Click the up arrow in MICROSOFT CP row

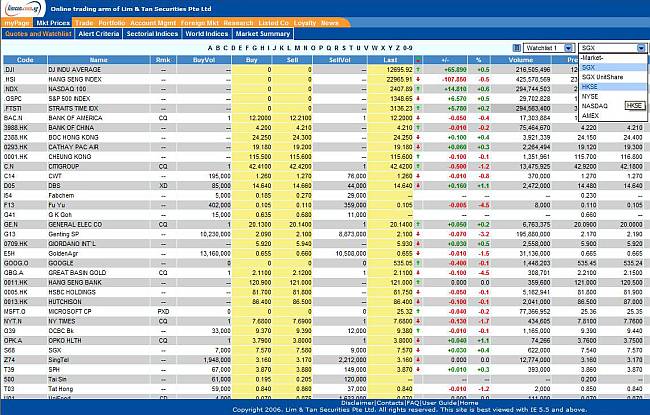pos(418,311)
